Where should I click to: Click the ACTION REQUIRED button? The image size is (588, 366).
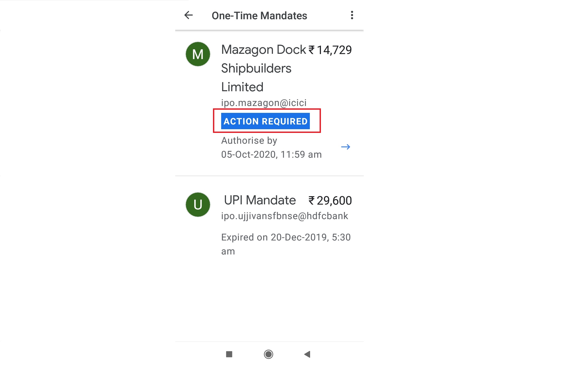click(265, 121)
